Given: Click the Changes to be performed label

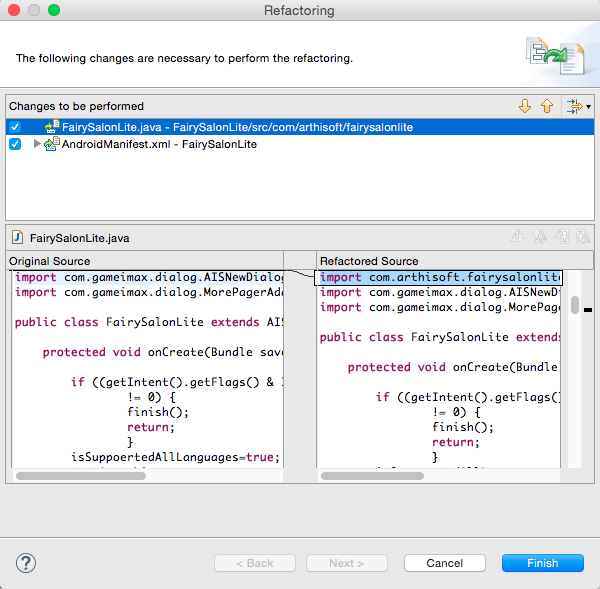Looking at the screenshot, I should click(77, 106).
